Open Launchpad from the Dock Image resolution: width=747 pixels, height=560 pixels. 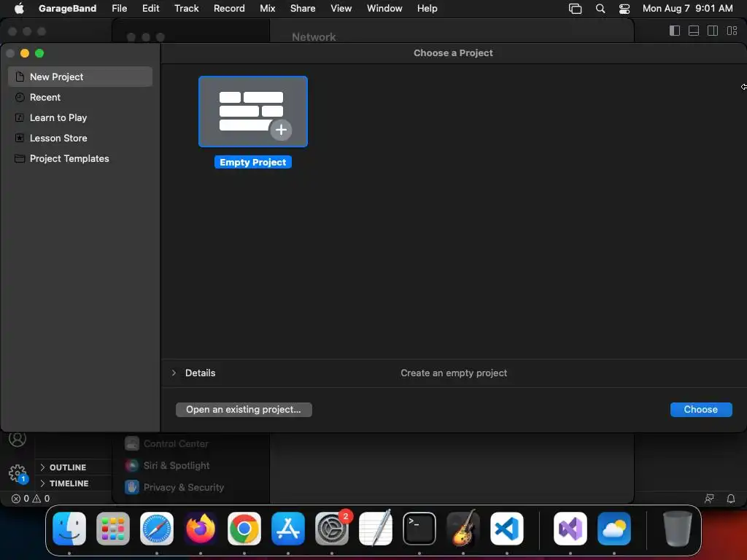point(113,529)
